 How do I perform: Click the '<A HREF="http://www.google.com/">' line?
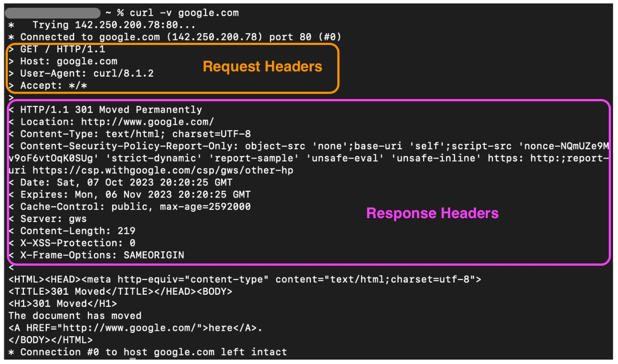click(x=135, y=328)
